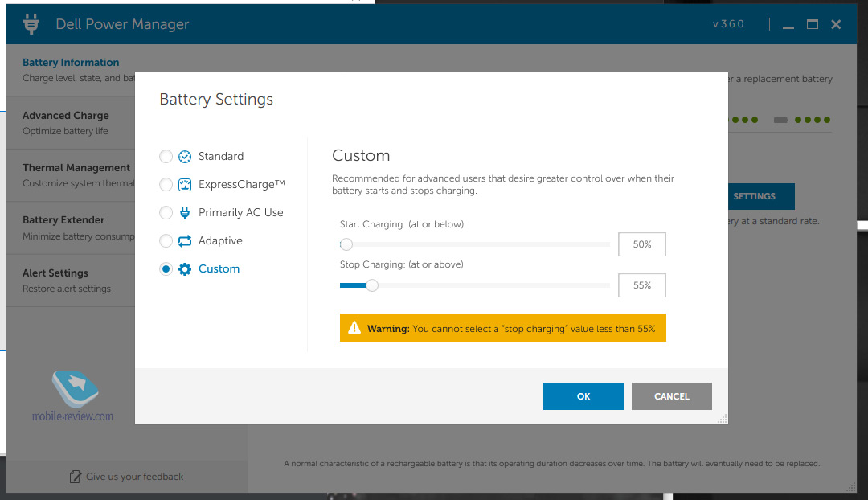Click the Primarily AC Use plug icon

[x=185, y=213]
